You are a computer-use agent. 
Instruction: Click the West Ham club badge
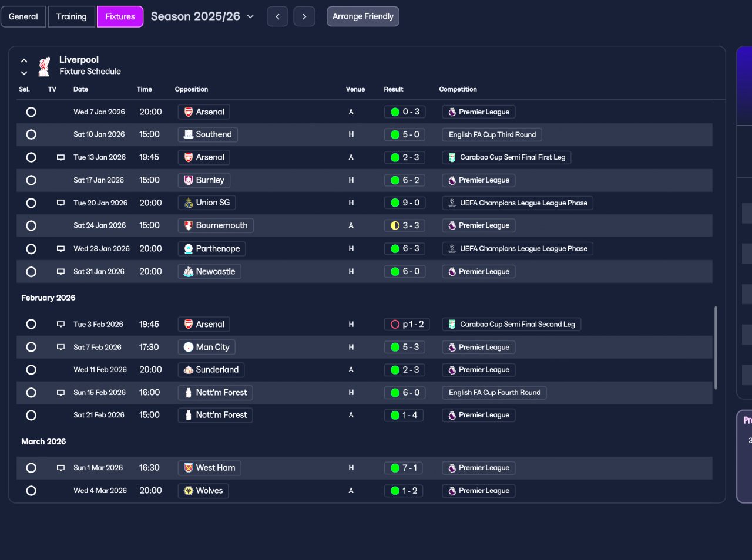click(x=189, y=468)
